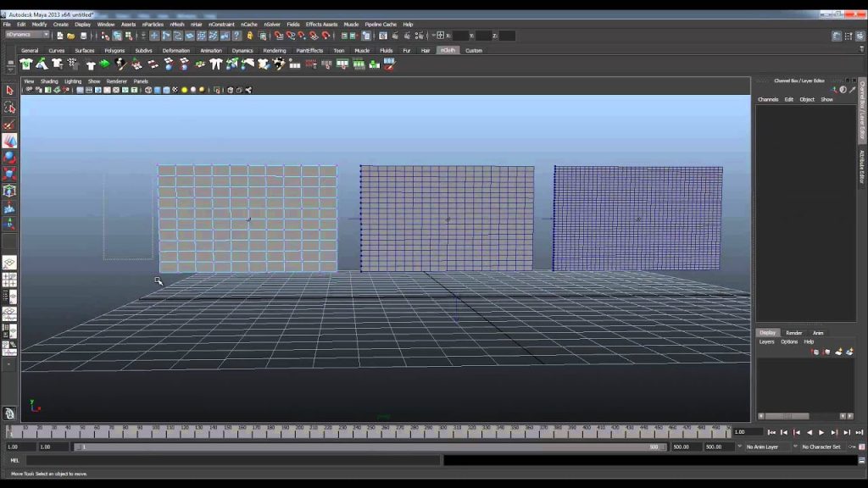Image resolution: width=868 pixels, height=488 pixels.
Task: Click the Create nCloth shirt shelf icon
Action: [x=26, y=64]
